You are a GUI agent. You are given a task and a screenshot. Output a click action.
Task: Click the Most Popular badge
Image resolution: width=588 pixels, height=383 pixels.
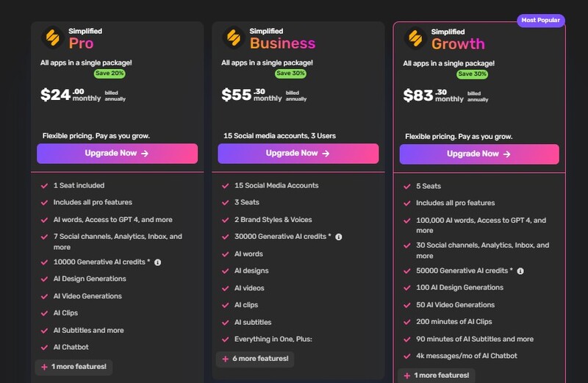[540, 21]
